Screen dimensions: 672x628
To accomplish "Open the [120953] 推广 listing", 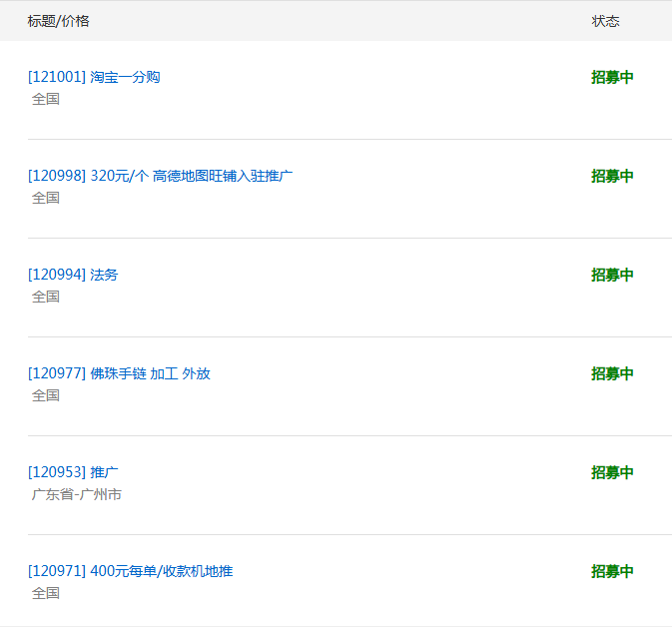I will tap(73, 472).
